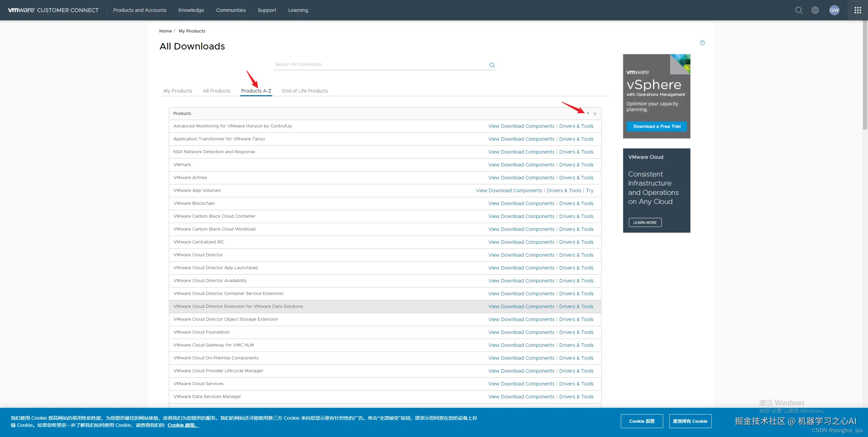Viewport: 868px width, 437px height.
Task: Open View Download Components for VMware Blockchain
Action: (521, 203)
